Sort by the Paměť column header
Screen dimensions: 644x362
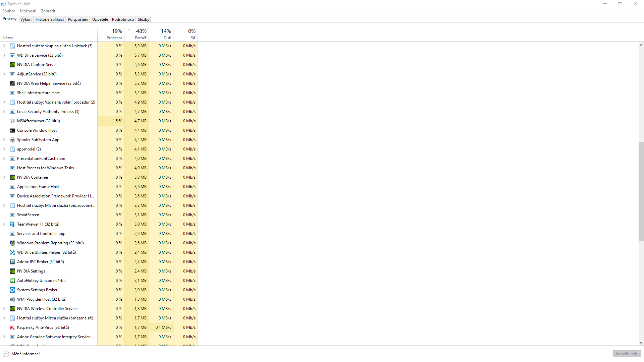pyautogui.click(x=137, y=35)
